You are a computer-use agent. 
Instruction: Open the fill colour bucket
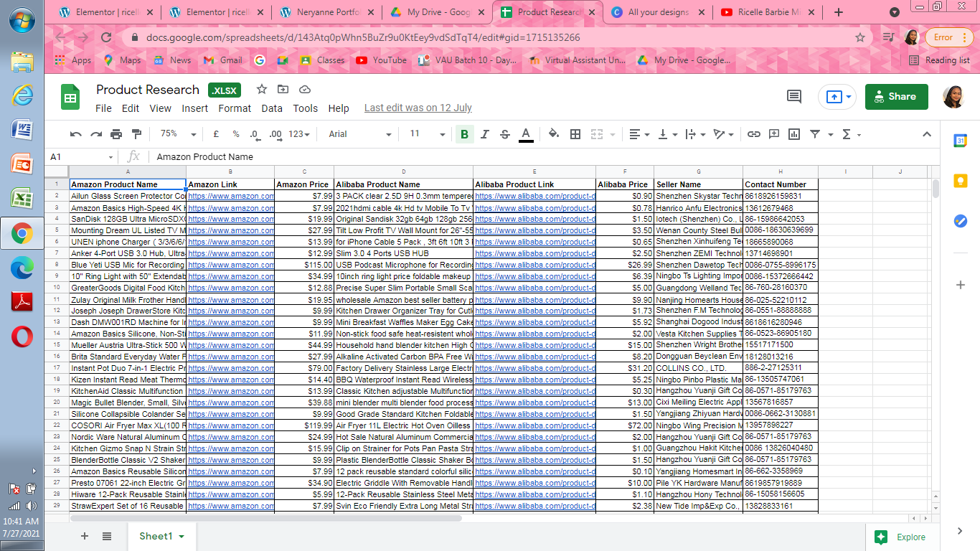coord(554,134)
